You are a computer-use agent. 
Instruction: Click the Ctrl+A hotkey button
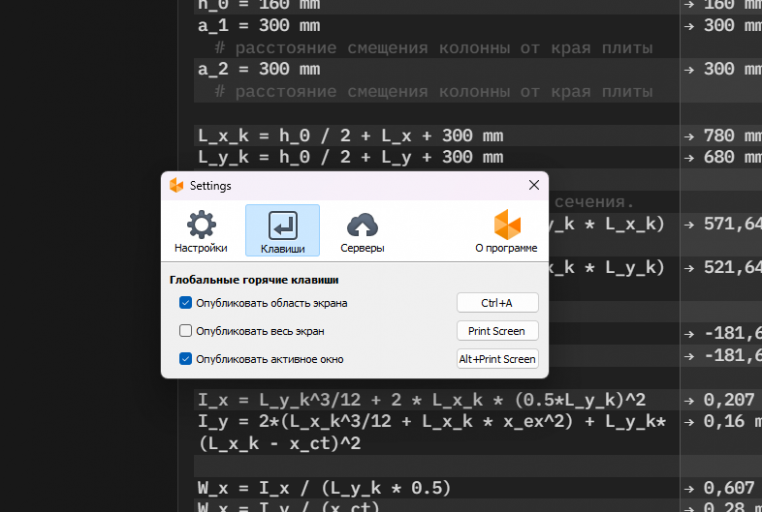[x=497, y=303]
